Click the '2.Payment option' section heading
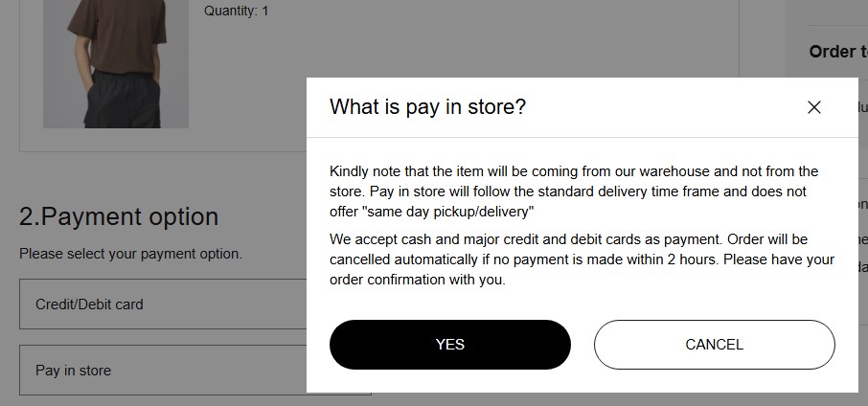The width and height of the screenshot is (868, 406). (x=119, y=216)
